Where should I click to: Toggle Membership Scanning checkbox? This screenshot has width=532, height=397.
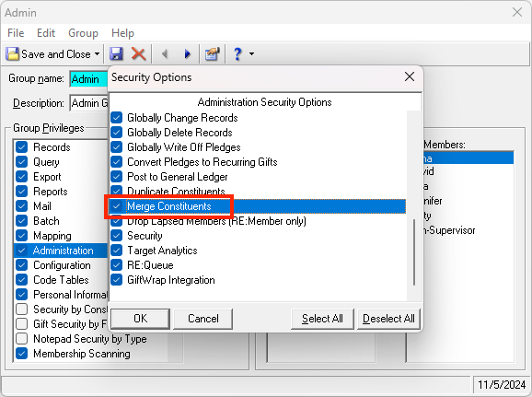pyautogui.click(x=22, y=354)
